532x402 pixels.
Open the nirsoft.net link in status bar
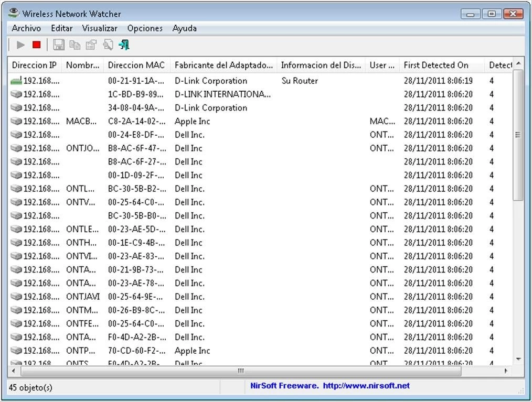366,386
